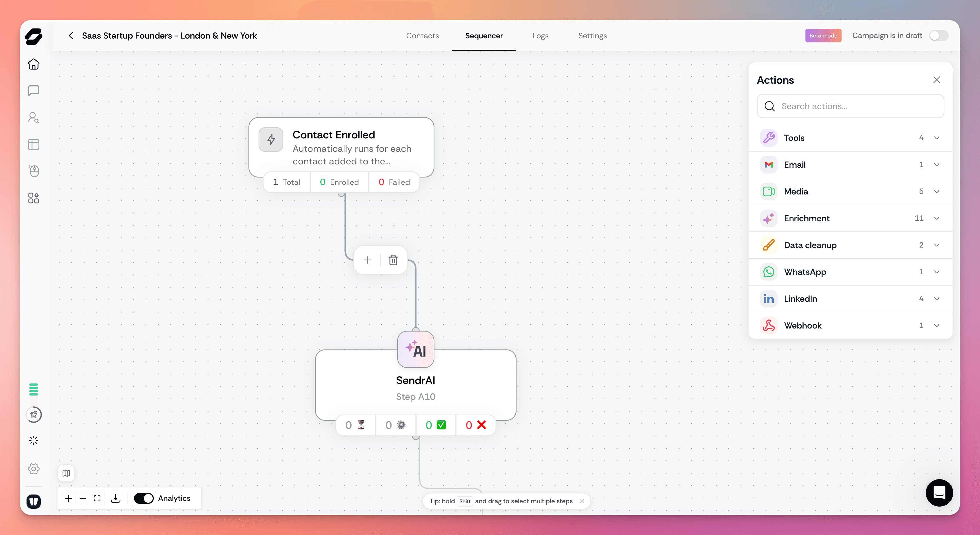
Task: Expand the Tools actions group
Action: tap(850, 138)
